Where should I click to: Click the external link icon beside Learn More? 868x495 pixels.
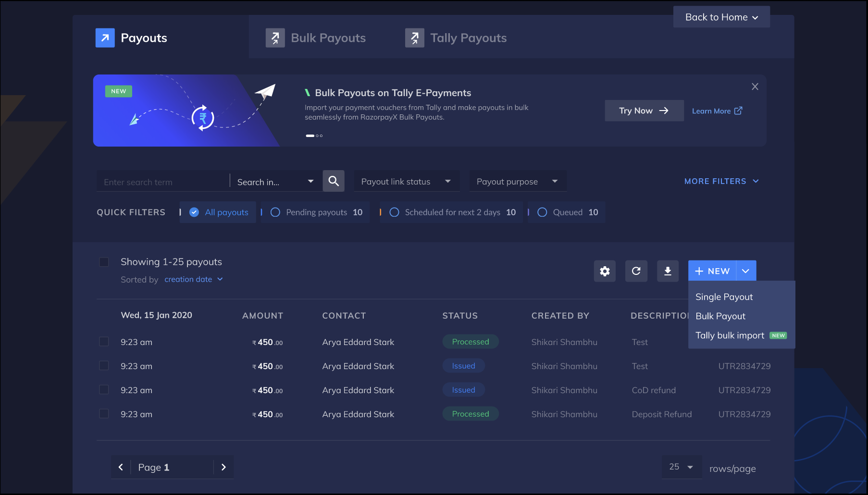pos(738,111)
